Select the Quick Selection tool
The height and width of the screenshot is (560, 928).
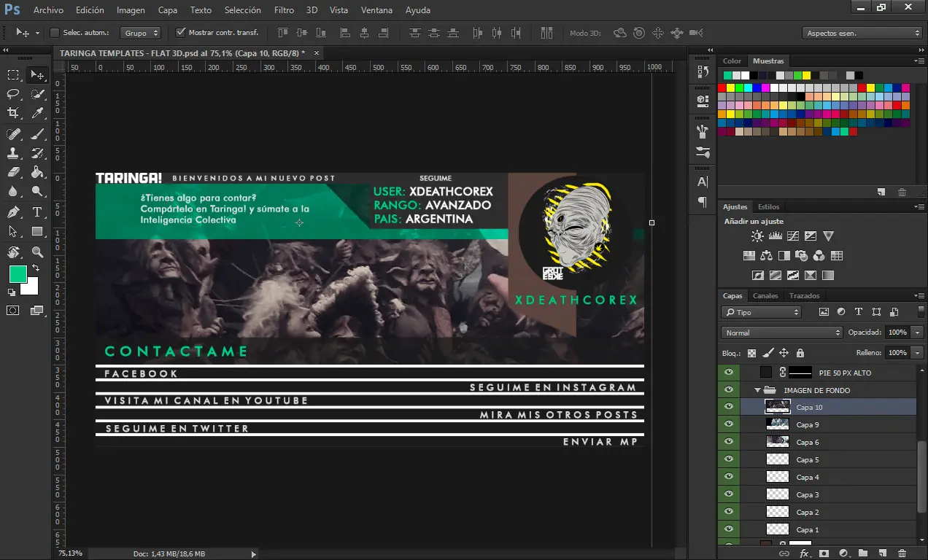coord(37,93)
